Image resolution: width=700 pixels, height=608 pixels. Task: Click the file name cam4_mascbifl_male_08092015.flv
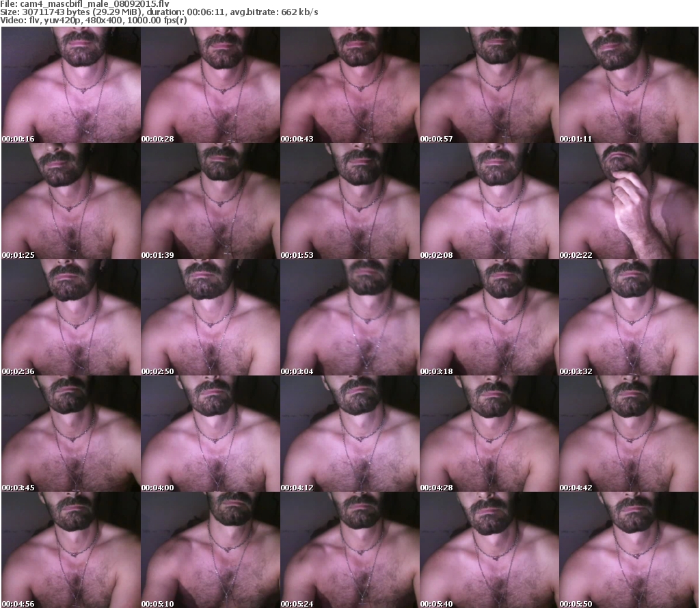click(94, 4)
